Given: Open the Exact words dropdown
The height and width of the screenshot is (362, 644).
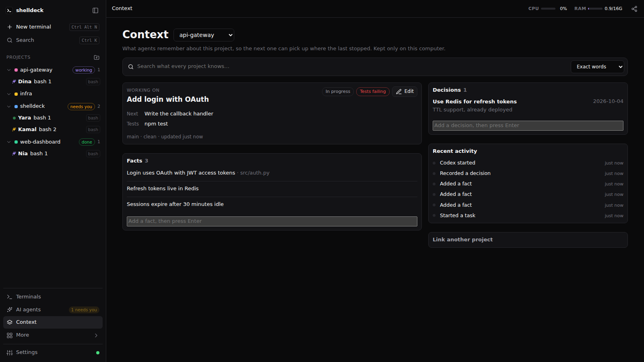Looking at the screenshot, I should coord(597,67).
